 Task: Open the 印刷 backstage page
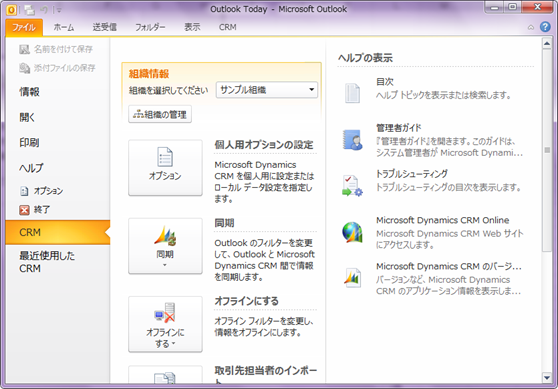pyautogui.click(x=29, y=143)
